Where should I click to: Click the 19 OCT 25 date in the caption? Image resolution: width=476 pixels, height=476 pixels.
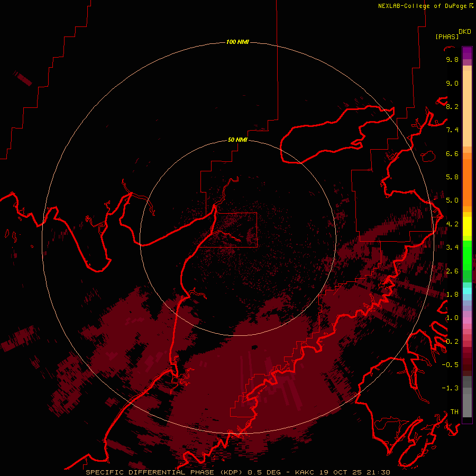pyautogui.click(x=342, y=472)
